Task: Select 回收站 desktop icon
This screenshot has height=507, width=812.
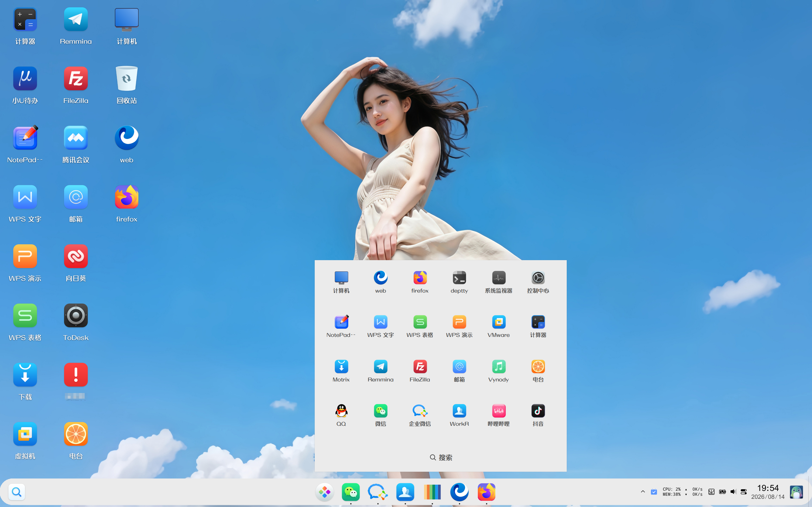Action: [126, 85]
